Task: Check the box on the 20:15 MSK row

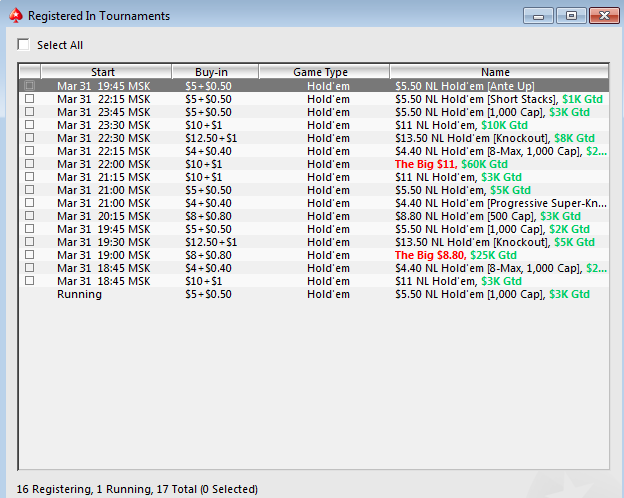Action: tap(29, 216)
